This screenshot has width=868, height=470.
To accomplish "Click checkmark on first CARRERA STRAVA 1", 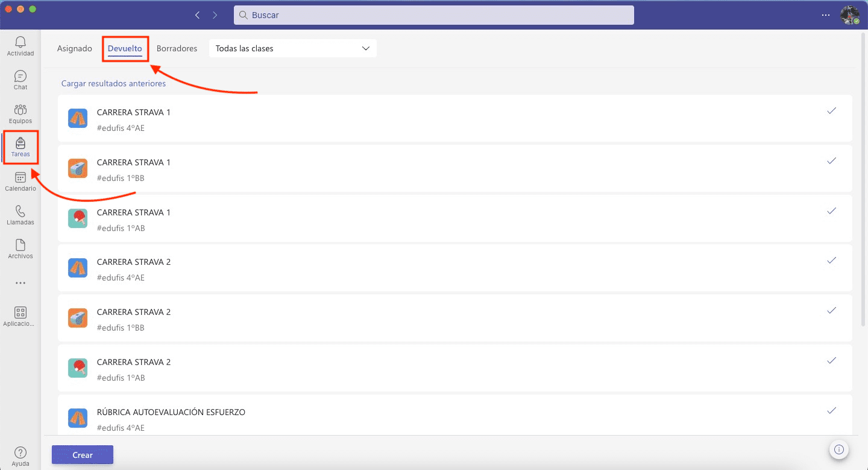I will [832, 111].
